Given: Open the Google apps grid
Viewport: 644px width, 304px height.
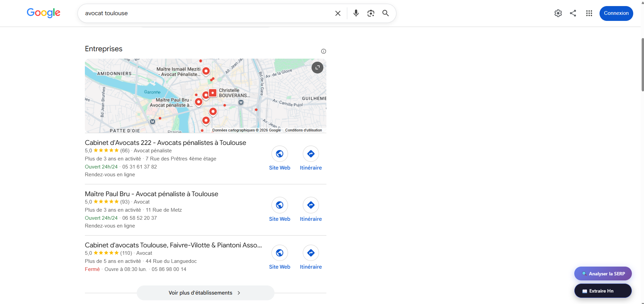Looking at the screenshot, I should point(589,13).
